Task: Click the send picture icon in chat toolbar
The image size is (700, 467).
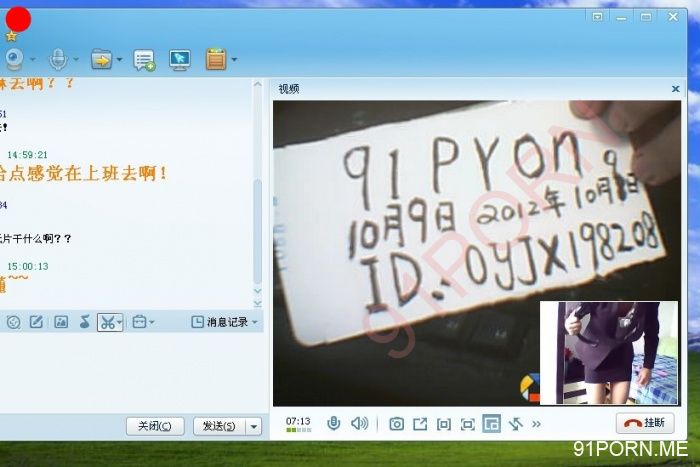Action: click(61, 322)
